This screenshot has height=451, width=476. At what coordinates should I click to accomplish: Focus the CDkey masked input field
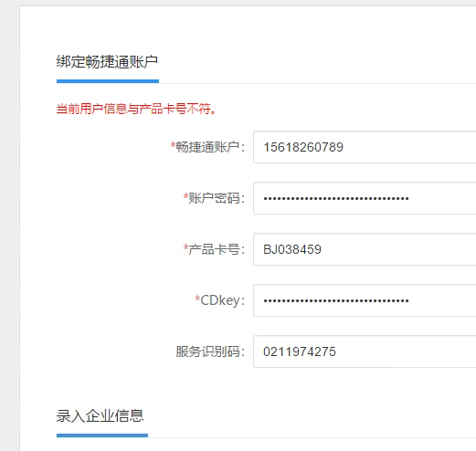click(365, 300)
